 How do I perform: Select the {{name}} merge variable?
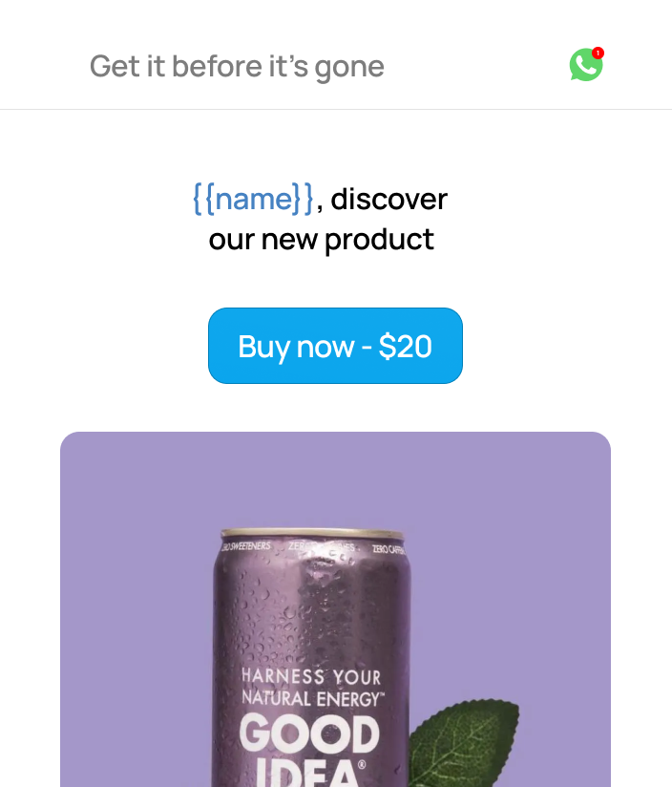click(x=253, y=200)
